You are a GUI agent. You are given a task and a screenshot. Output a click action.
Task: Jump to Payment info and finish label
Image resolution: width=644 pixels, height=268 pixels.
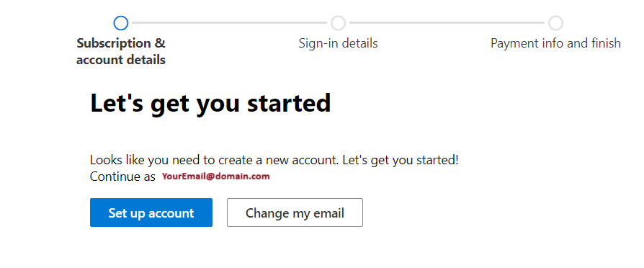(555, 43)
